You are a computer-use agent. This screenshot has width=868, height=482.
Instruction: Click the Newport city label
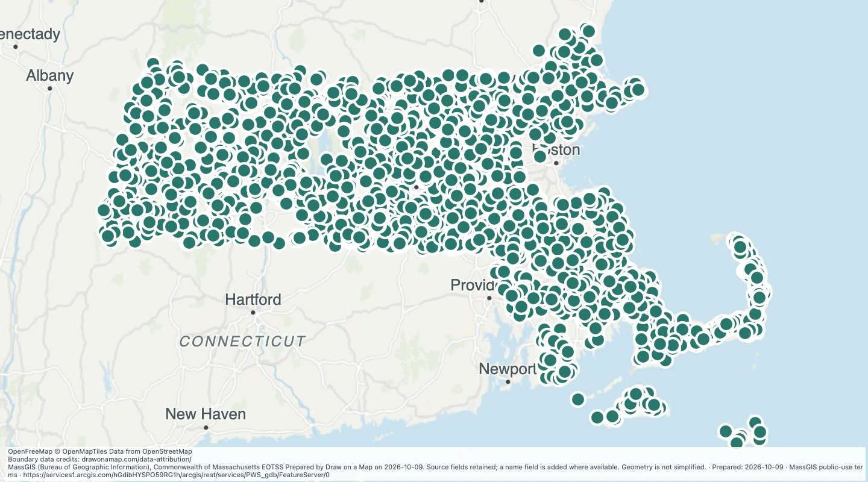[507, 369]
